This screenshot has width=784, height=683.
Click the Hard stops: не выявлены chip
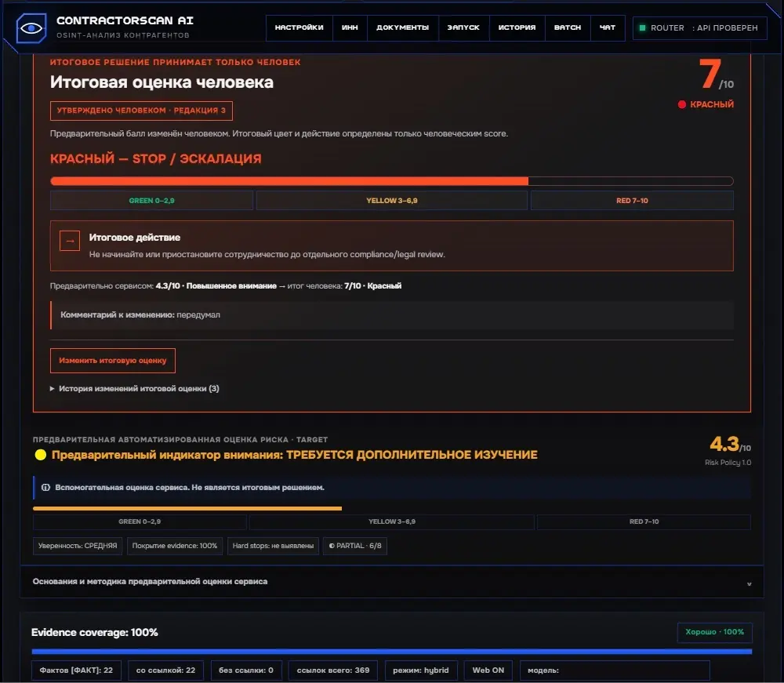tap(273, 546)
